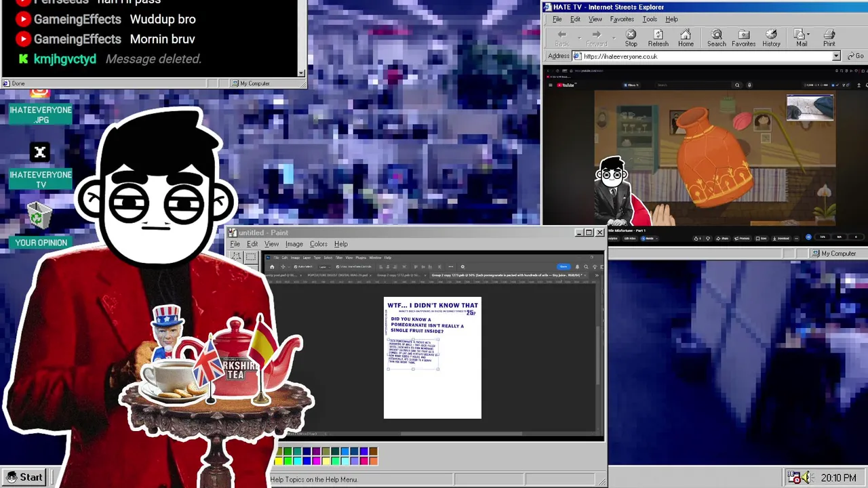The height and width of the screenshot is (488, 868).
Task: Pick the magenta color swatch in Paint palette
Action: (x=316, y=461)
